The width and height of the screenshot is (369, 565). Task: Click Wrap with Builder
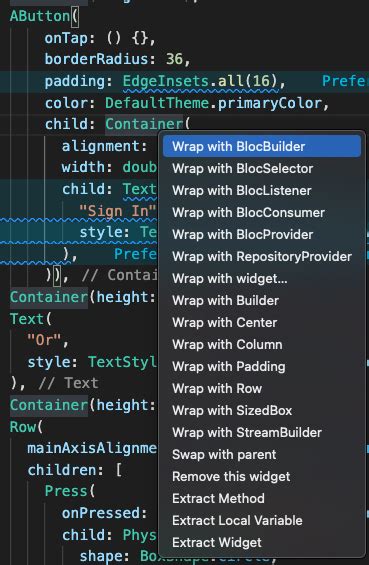pos(262,300)
